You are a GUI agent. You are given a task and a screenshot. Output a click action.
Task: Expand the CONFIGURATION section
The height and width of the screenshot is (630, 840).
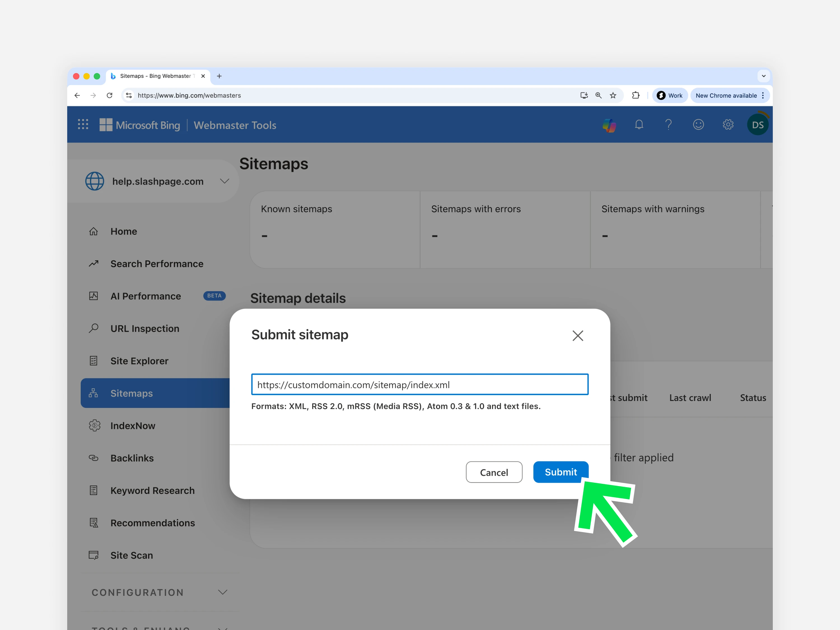click(223, 592)
